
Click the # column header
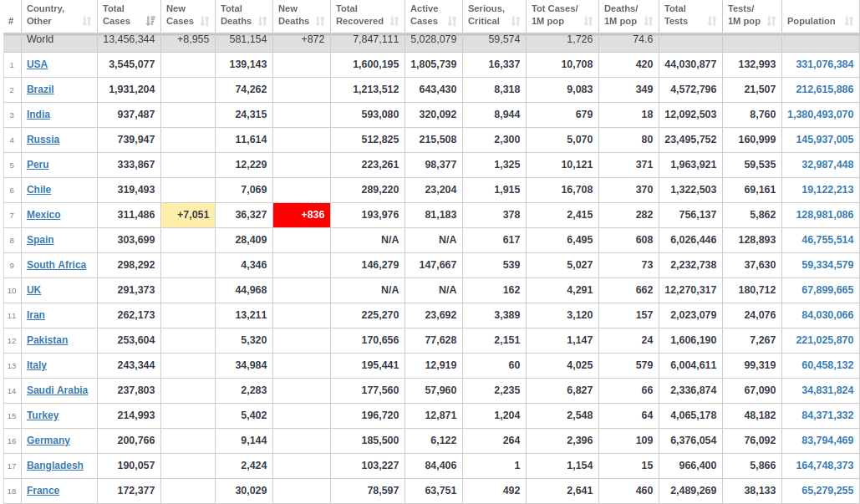point(11,22)
